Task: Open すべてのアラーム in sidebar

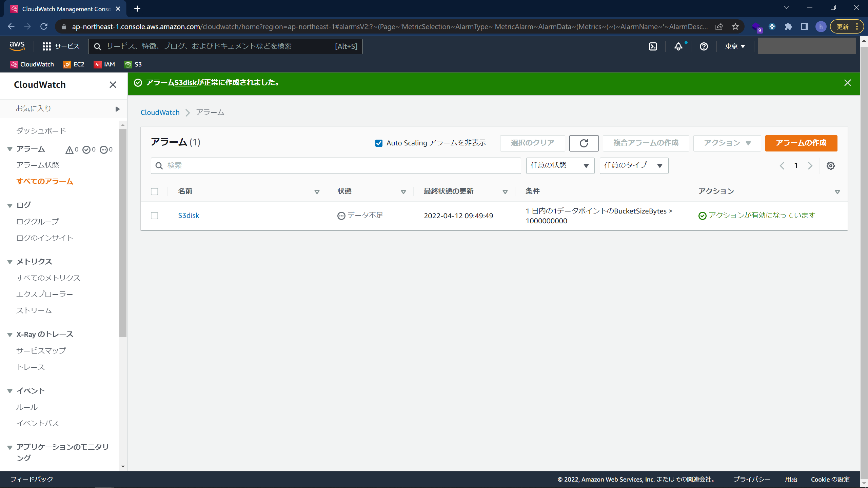Action: click(45, 182)
